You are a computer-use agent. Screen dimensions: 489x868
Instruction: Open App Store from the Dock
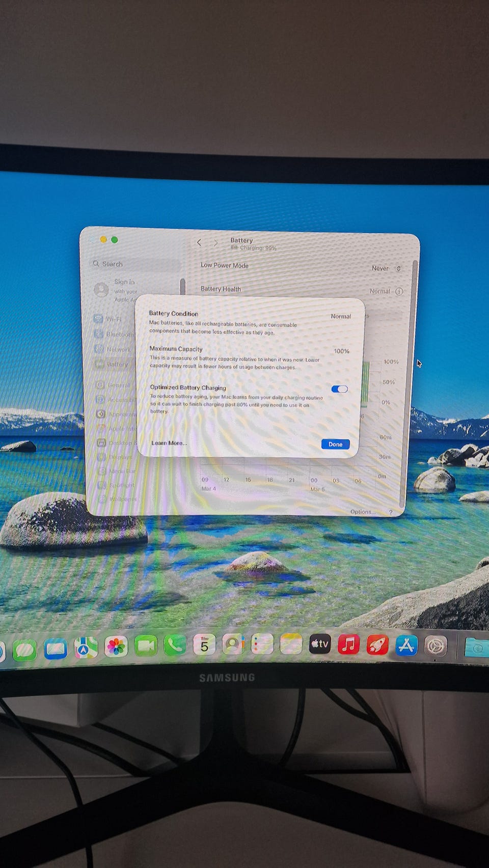pyautogui.click(x=406, y=646)
